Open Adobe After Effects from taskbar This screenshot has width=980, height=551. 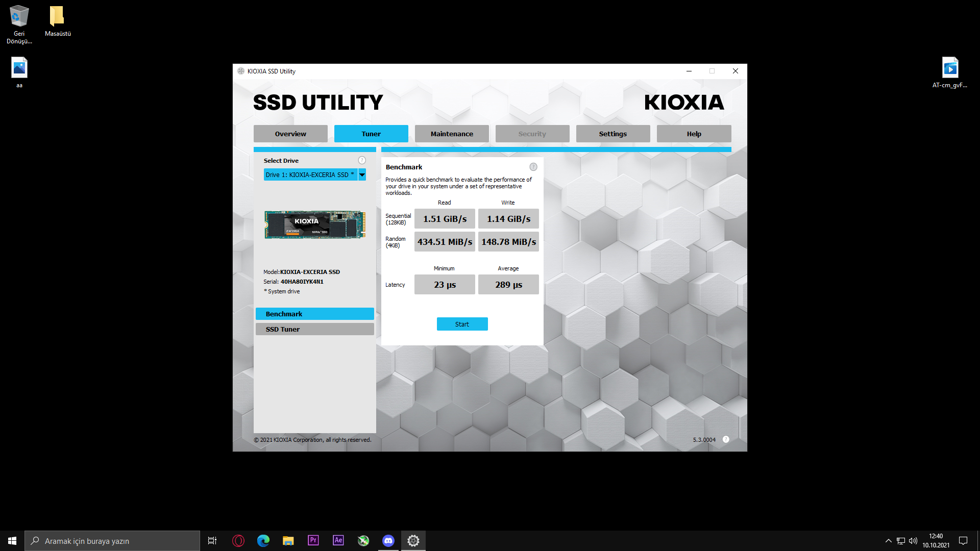pyautogui.click(x=338, y=541)
